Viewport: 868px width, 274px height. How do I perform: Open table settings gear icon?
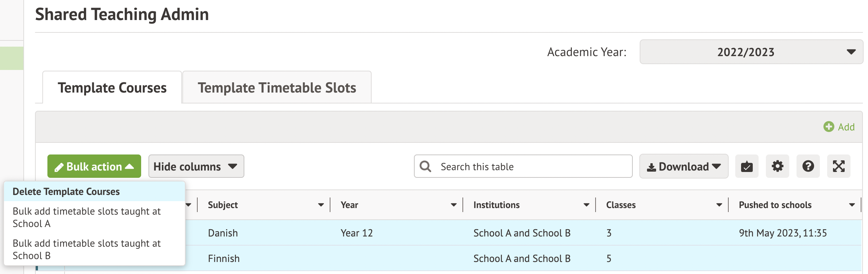[777, 167]
